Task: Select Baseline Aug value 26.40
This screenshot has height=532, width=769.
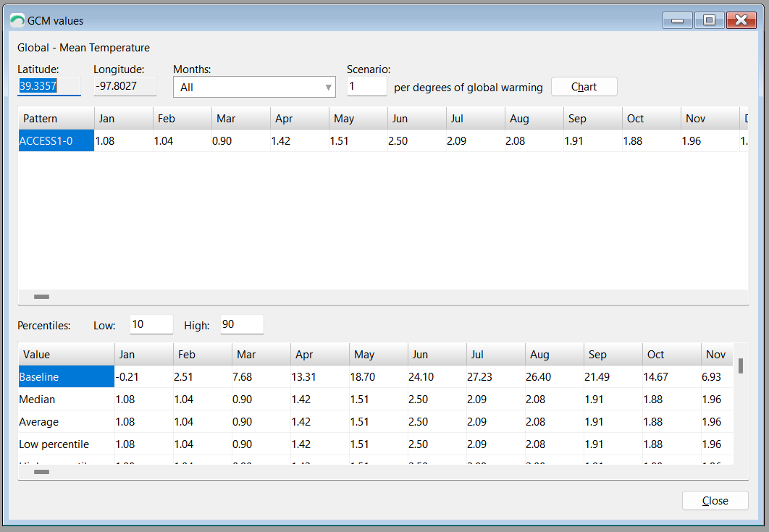Action: click(555, 377)
